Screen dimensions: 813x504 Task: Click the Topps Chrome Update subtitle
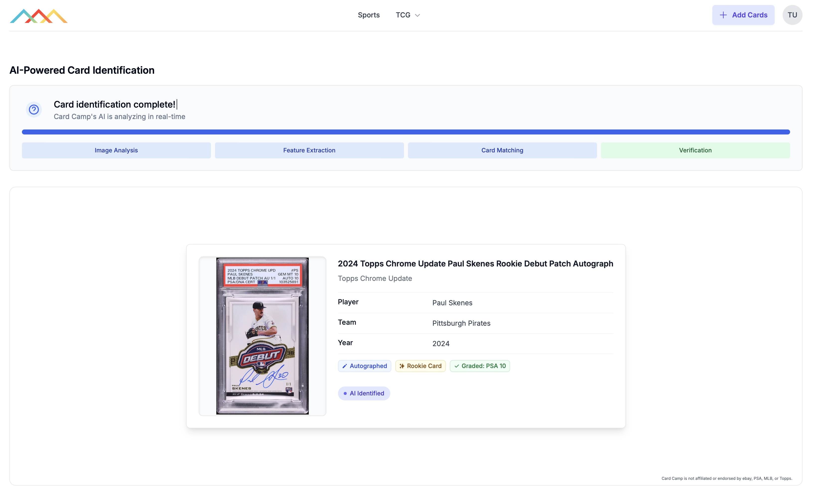(375, 278)
